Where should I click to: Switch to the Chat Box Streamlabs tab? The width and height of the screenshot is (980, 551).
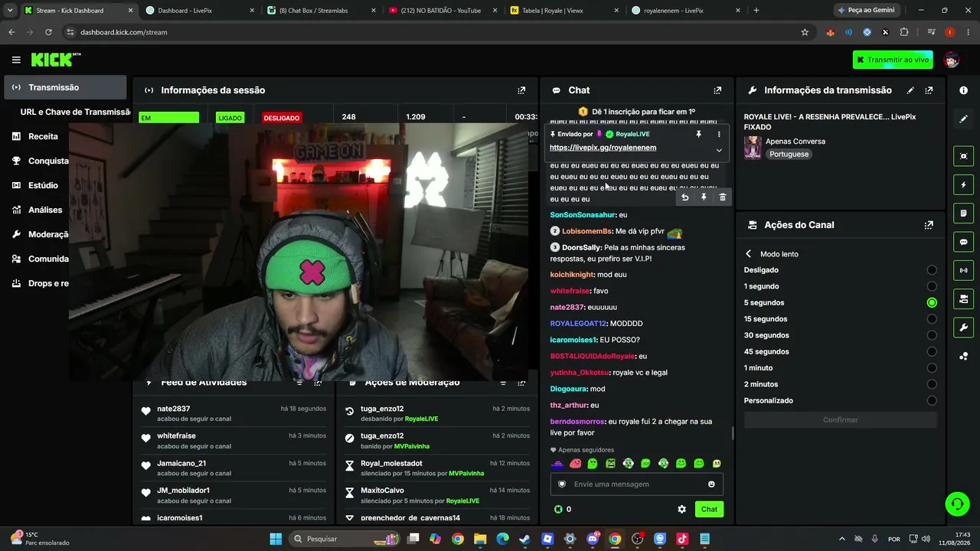(x=322, y=11)
